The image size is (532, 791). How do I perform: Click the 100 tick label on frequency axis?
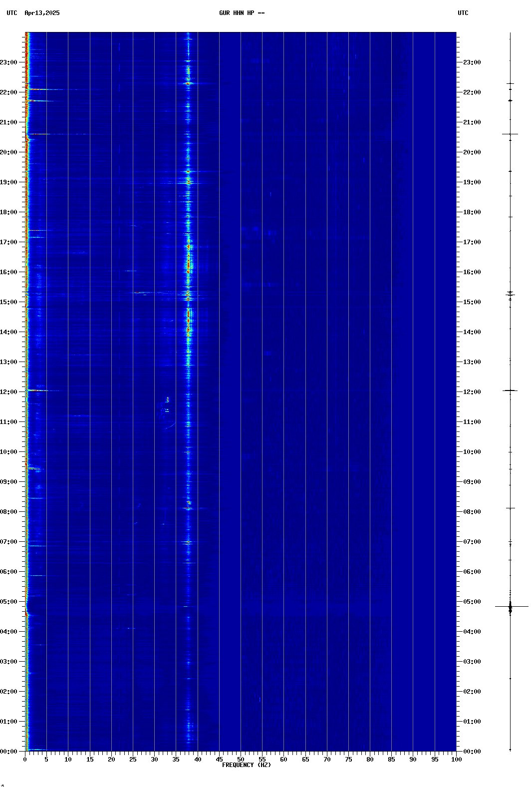click(456, 760)
